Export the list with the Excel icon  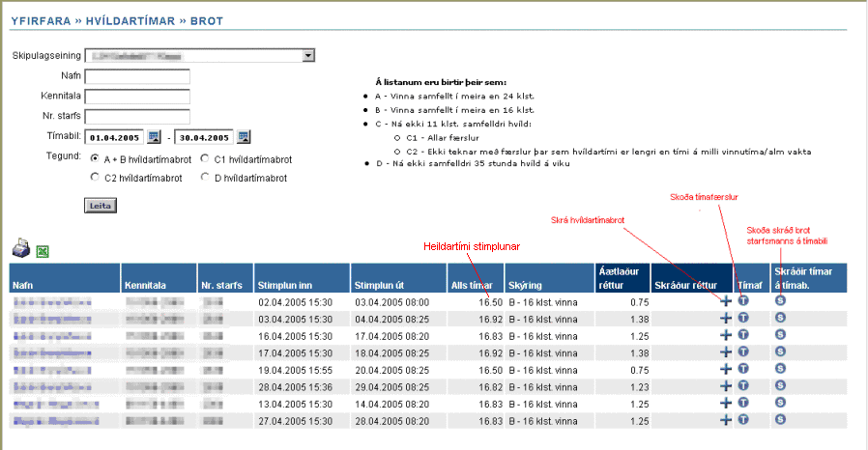click(43, 251)
